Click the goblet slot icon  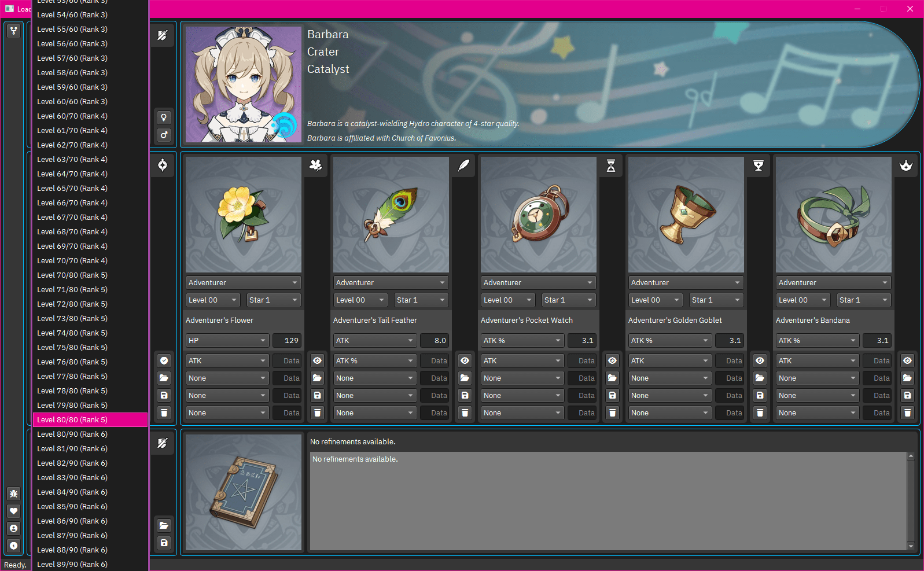(x=759, y=165)
